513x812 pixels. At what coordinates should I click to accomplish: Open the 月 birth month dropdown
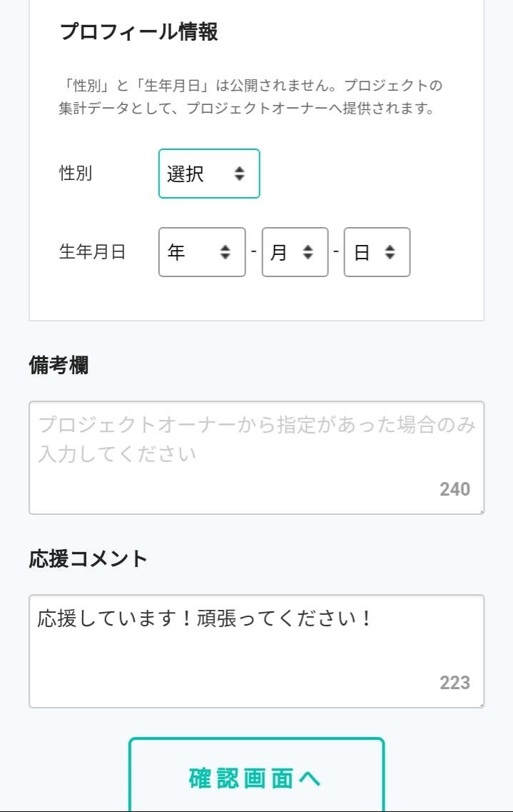(295, 252)
